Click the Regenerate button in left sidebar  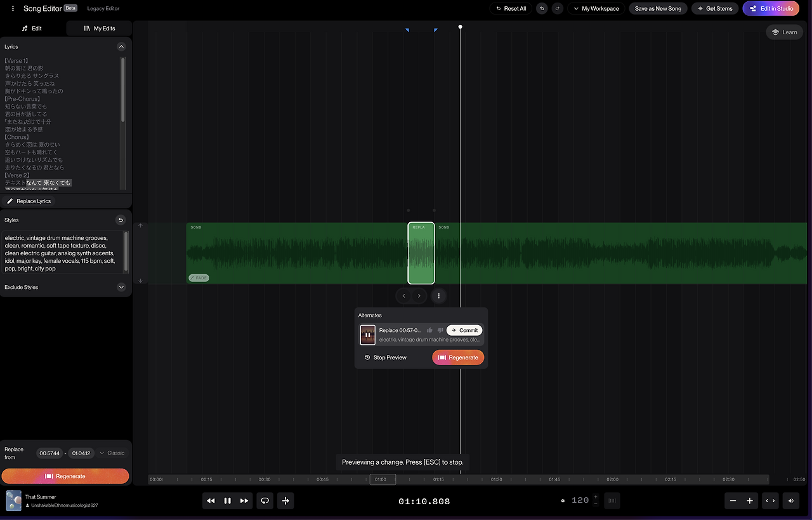click(x=65, y=476)
